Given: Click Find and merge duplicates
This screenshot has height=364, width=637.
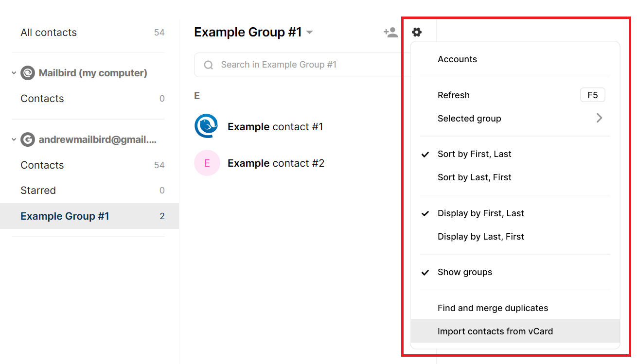Looking at the screenshot, I should tap(493, 308).
